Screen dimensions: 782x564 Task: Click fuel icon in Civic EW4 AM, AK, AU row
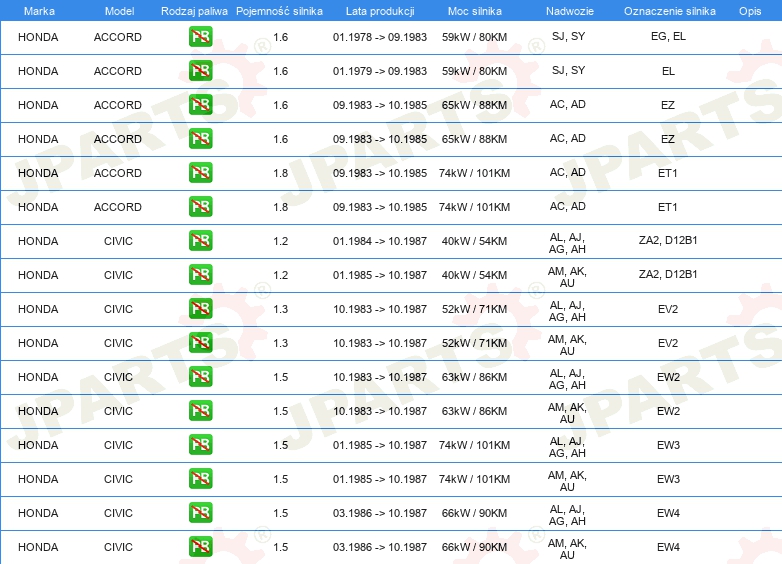(x=200, y=547)
